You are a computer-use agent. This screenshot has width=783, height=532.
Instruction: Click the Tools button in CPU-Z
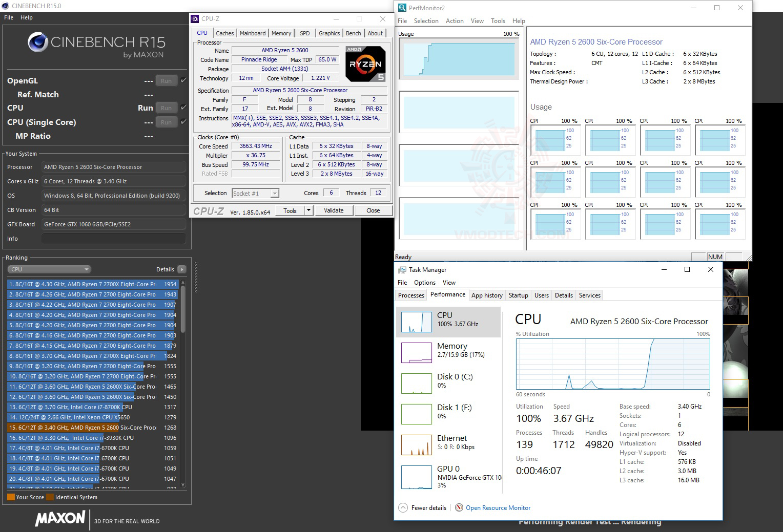pos(290,210)
